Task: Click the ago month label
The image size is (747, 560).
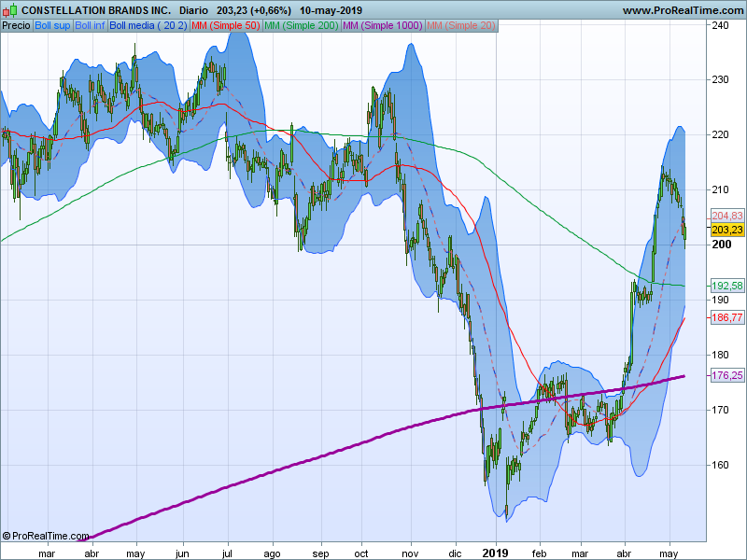Action: (272, 553)
